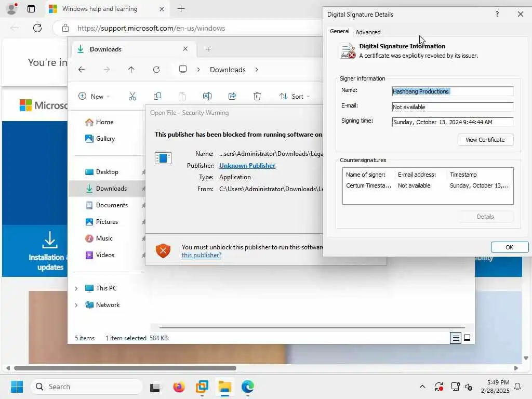Select Downloads in File Explorer sidebar
Image resolution: width=532 pixels, height=399 pixels.
(107, 189)
